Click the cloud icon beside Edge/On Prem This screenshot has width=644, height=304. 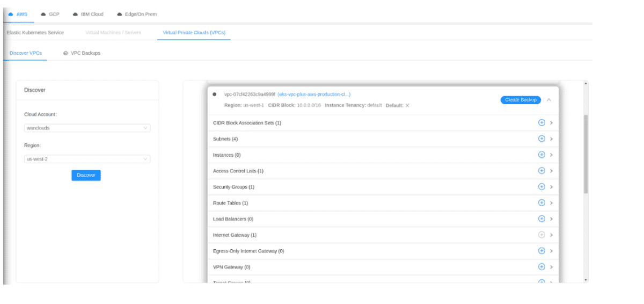[x=119, y=14]
